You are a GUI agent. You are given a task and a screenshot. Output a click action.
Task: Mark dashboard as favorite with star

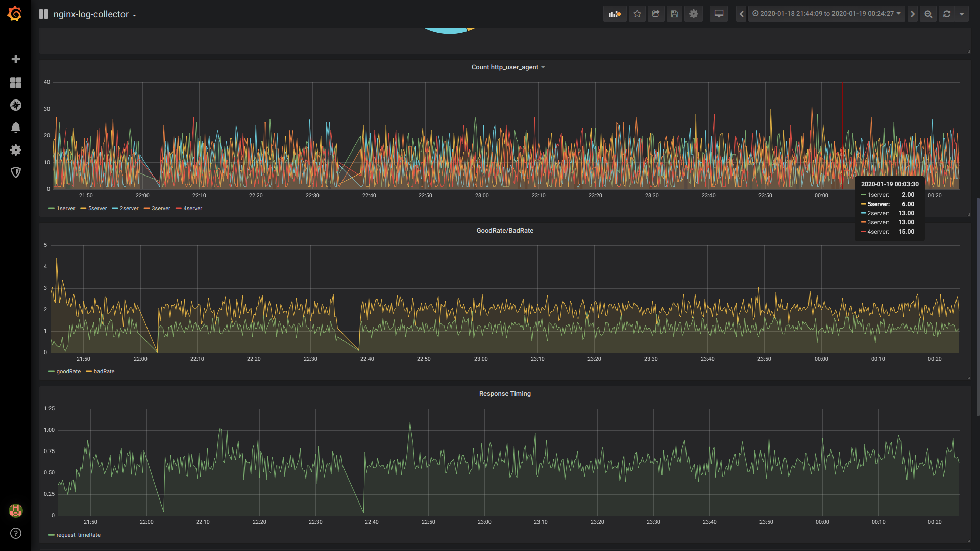637,14
